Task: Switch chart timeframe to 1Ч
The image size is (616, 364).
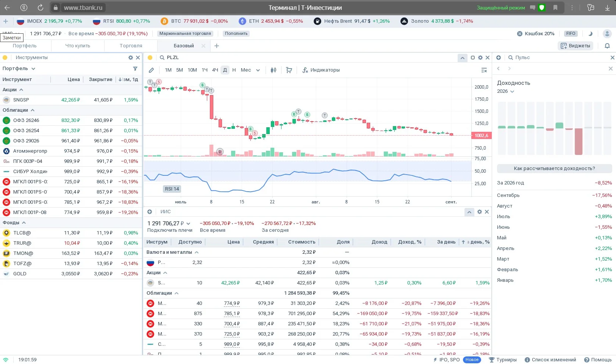Action: click(x=205, y=70)
